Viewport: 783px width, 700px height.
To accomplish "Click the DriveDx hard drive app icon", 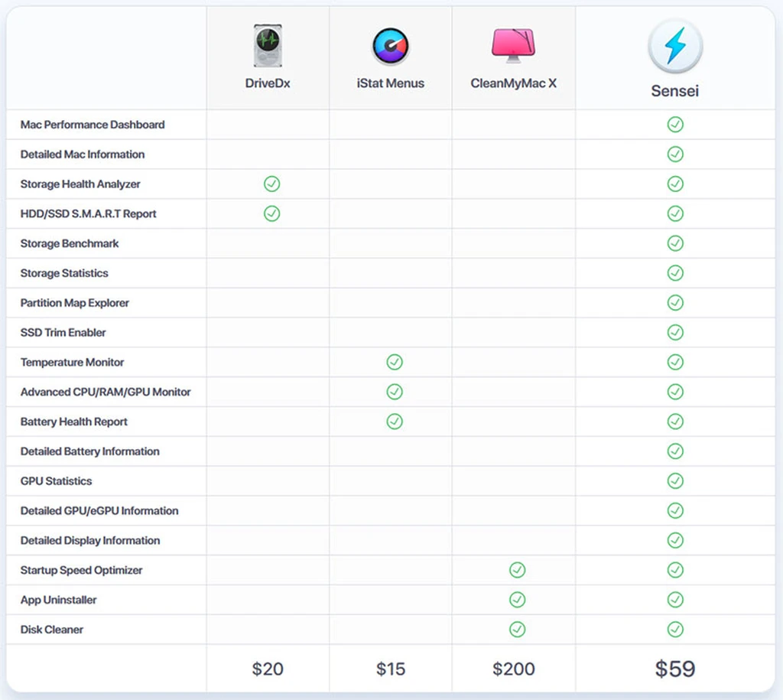I will (268, 45).
